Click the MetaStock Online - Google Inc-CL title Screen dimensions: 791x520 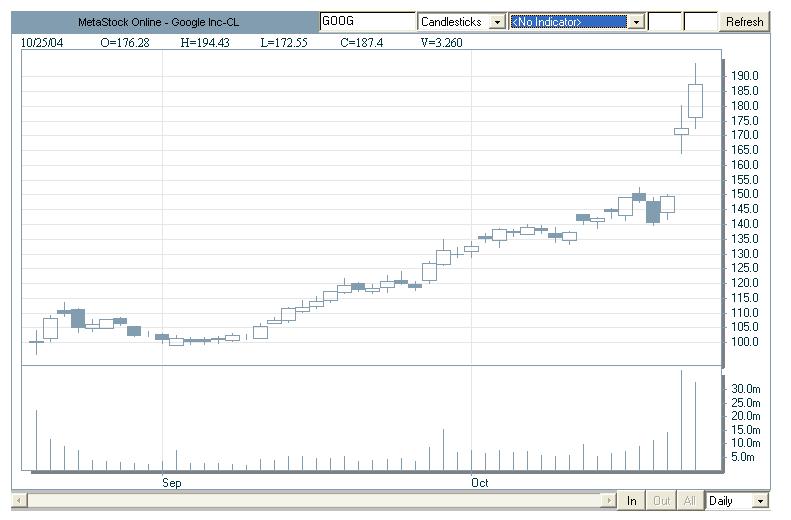pos(158,22)
